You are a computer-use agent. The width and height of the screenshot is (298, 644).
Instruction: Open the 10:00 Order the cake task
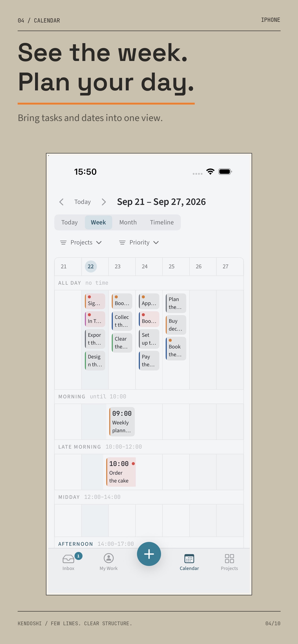[x=121, y=472]
